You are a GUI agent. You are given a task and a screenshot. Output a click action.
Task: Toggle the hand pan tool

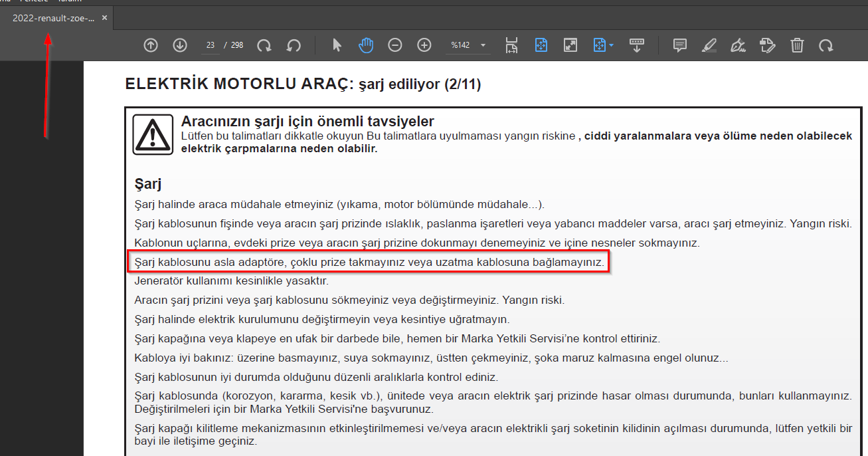tap(366, 45)
